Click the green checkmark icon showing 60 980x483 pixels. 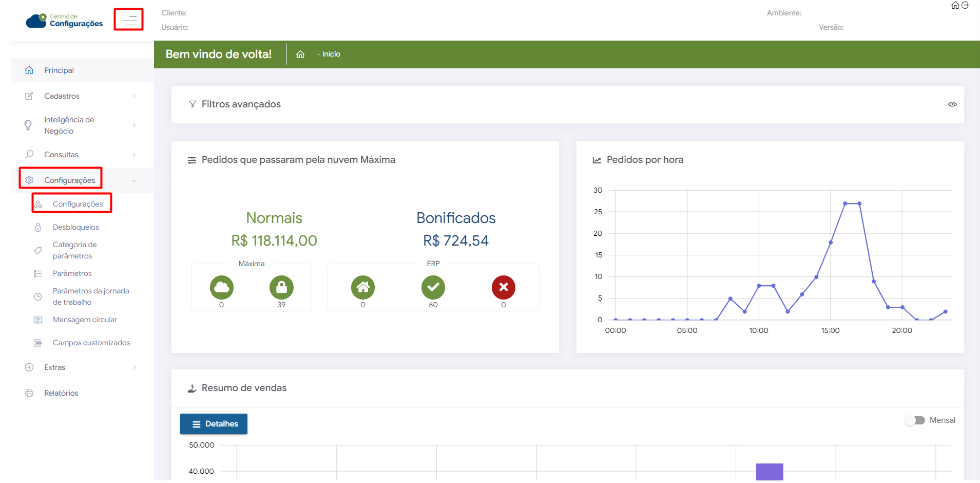[433, 287]
